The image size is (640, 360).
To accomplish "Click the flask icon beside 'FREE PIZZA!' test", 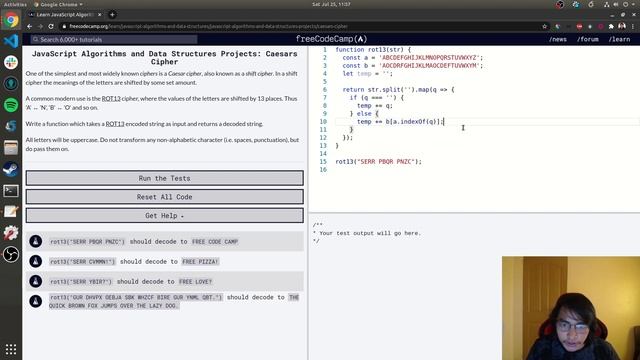I will click(36, 261).
